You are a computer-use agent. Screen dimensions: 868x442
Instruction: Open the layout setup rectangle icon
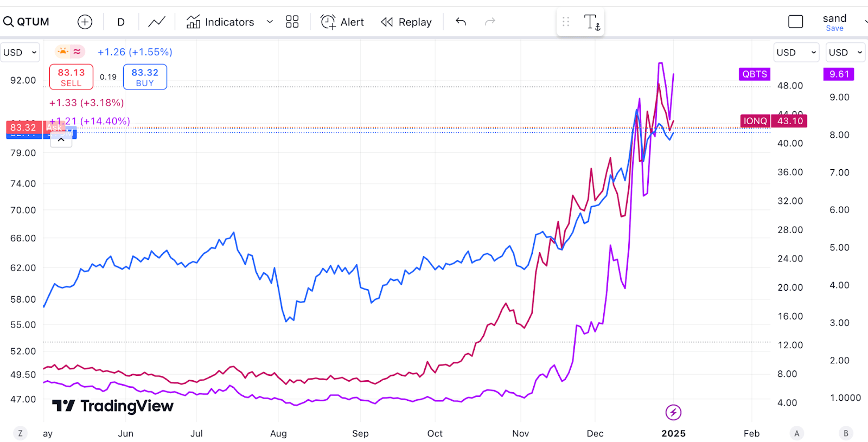(795, 22)
